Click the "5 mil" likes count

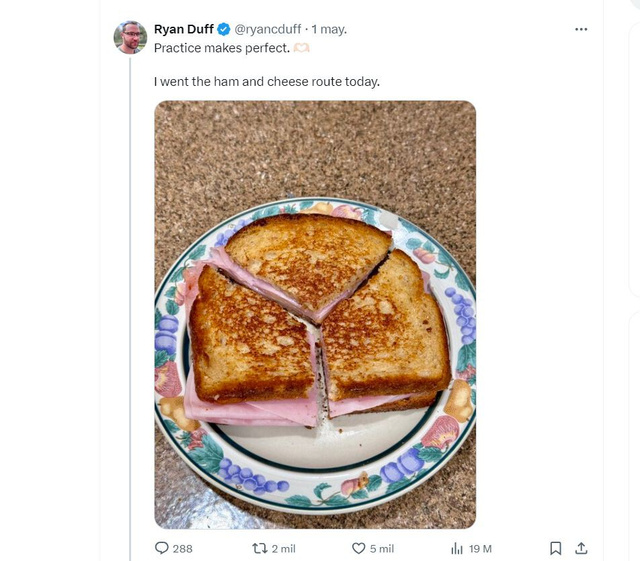(x=381, y=549)
